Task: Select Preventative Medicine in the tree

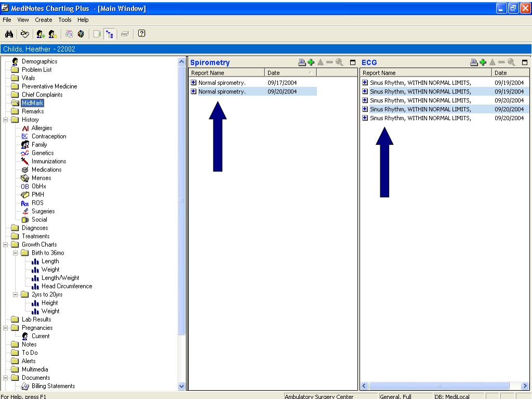Action: [49, 86]
